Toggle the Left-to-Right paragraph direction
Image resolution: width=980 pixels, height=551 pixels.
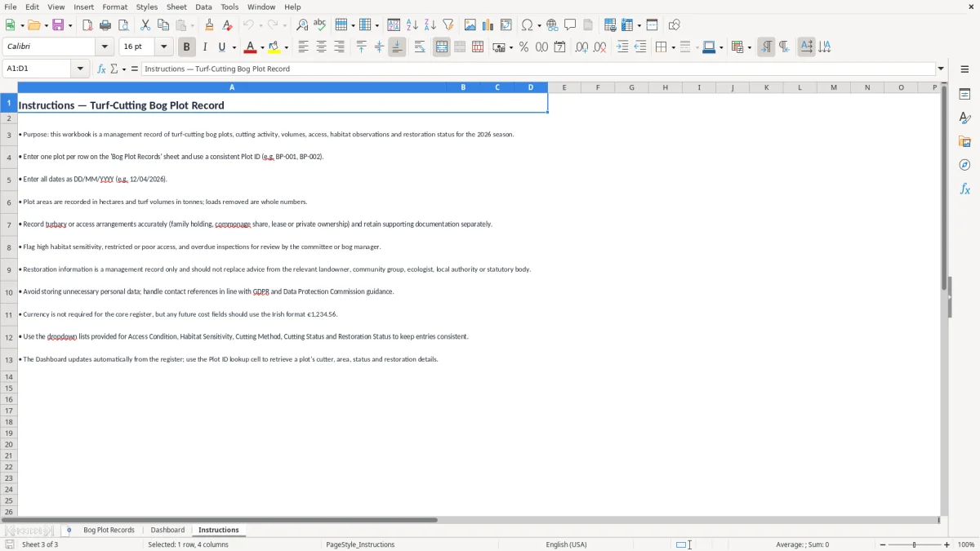pyautogui.click(x=766, y=47)
